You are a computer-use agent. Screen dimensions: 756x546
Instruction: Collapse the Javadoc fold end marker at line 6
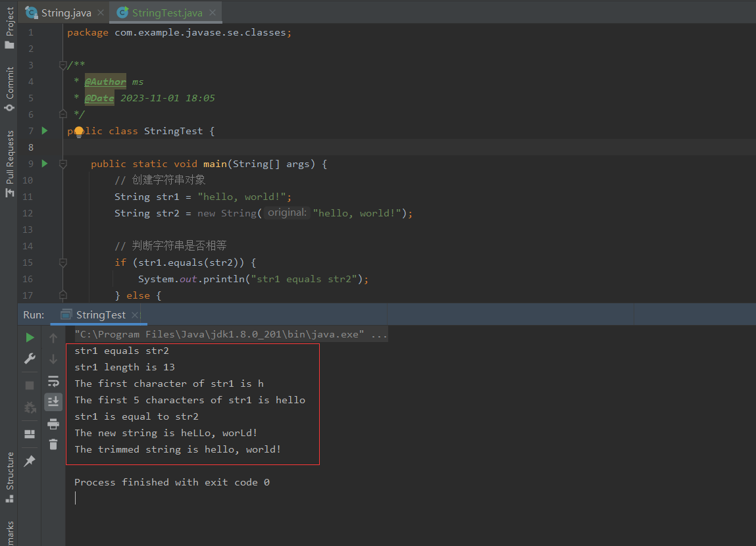pos(63,114)
